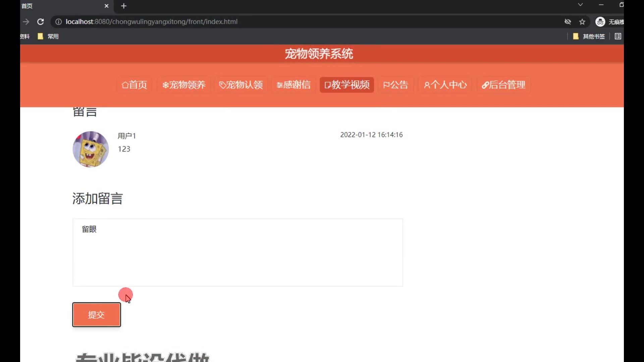Click the forward navigation arrow
This screenshot has width=644, height=362.
26,22
